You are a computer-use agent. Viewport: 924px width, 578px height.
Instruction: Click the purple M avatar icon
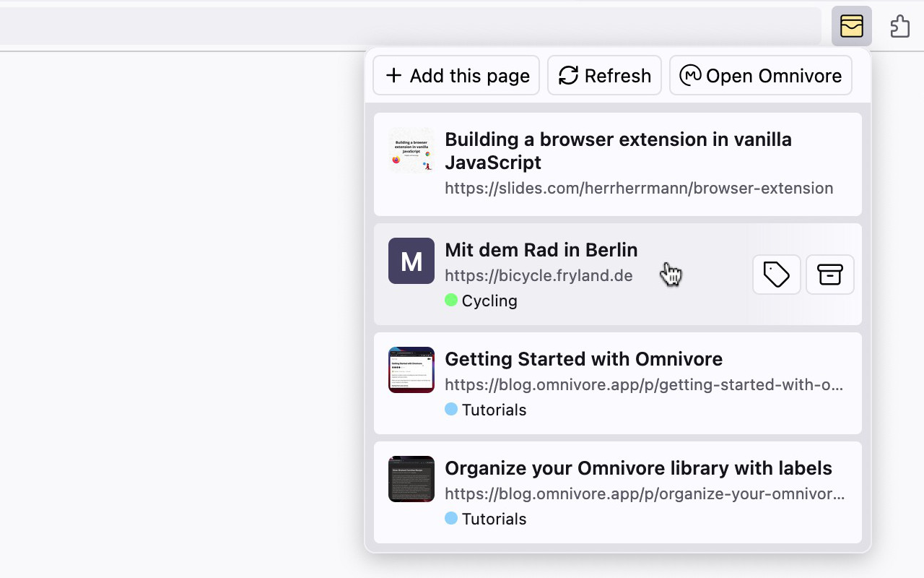[x=411, y=261]
